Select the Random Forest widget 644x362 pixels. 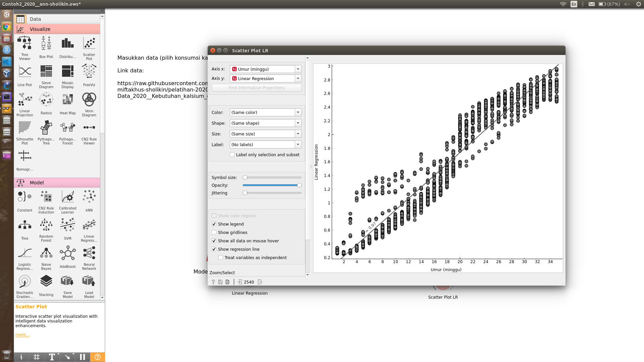tap(46, 230)
